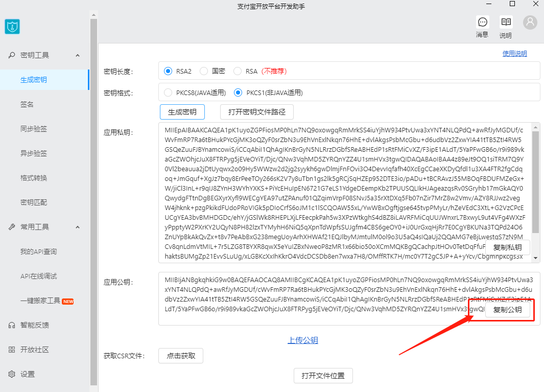
Task: Collapse the 密钥工具 section chevron
Action: click(78, 55)
